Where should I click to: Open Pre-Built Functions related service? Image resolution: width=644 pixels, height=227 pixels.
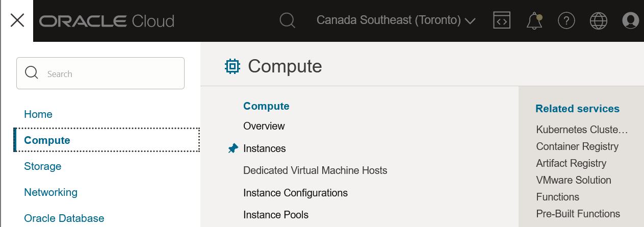pyautogui.click(x=578, y=214)
